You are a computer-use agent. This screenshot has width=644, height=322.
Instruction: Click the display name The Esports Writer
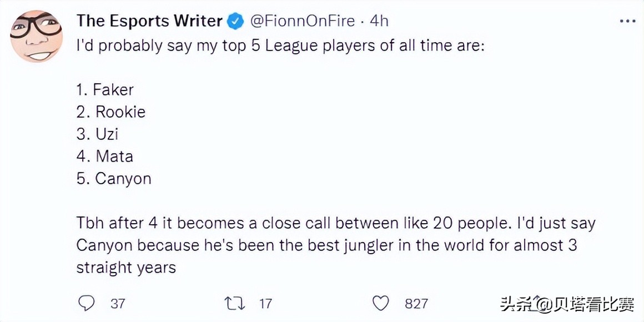point(149,21)
